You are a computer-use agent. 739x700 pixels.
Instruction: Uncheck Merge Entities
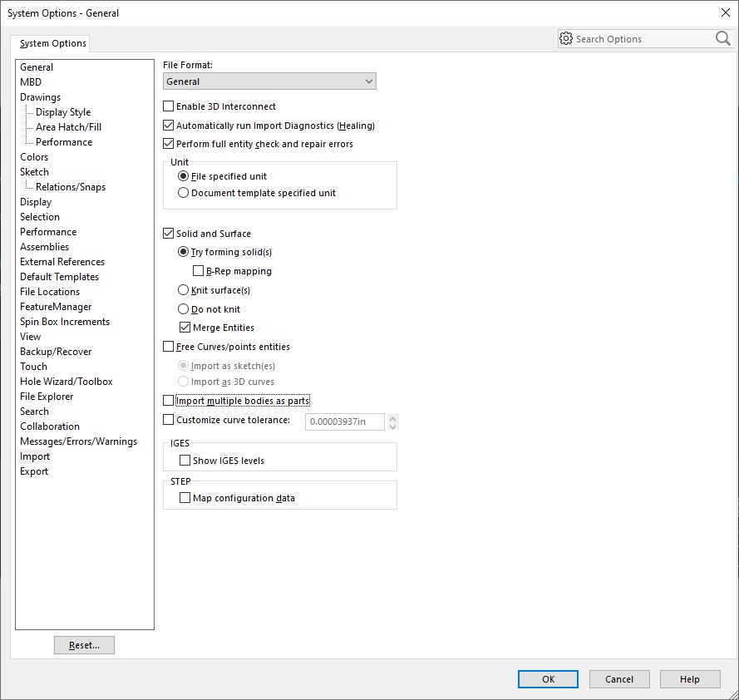pyautogui.click(x=185, y=328)
